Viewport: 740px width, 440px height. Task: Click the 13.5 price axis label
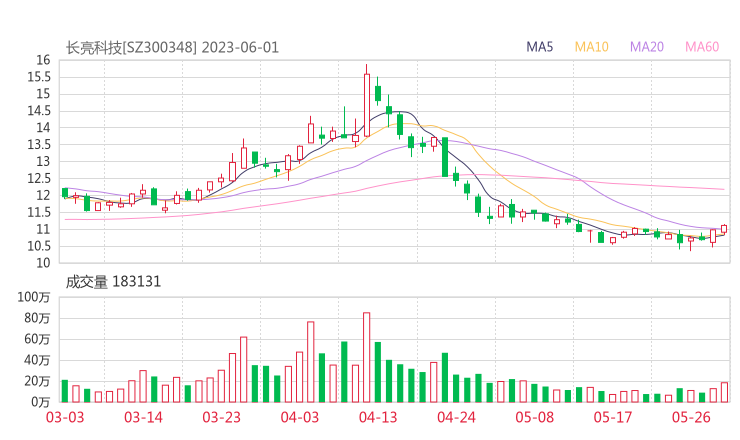click(x=38, y=144)
